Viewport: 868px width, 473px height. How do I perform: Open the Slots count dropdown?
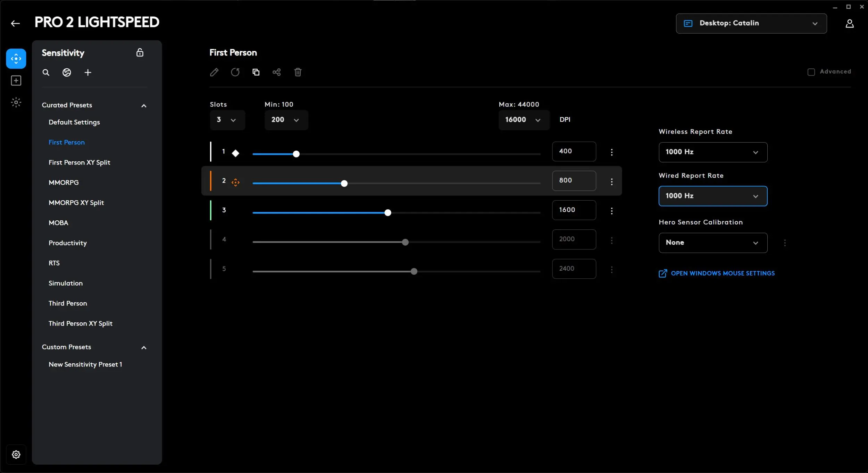[227, 120]
